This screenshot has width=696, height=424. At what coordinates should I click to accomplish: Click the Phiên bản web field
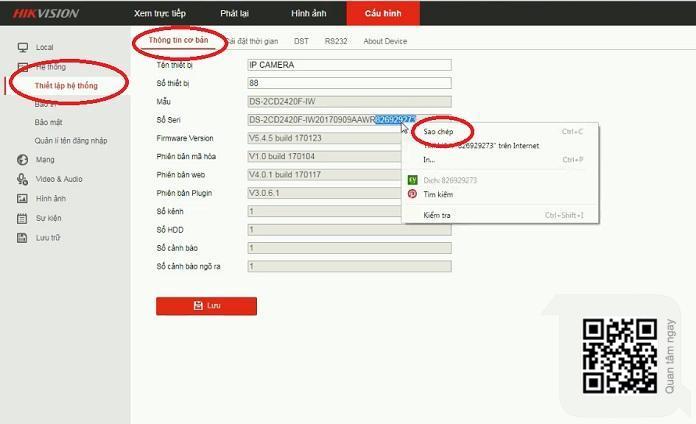(324, 175)
